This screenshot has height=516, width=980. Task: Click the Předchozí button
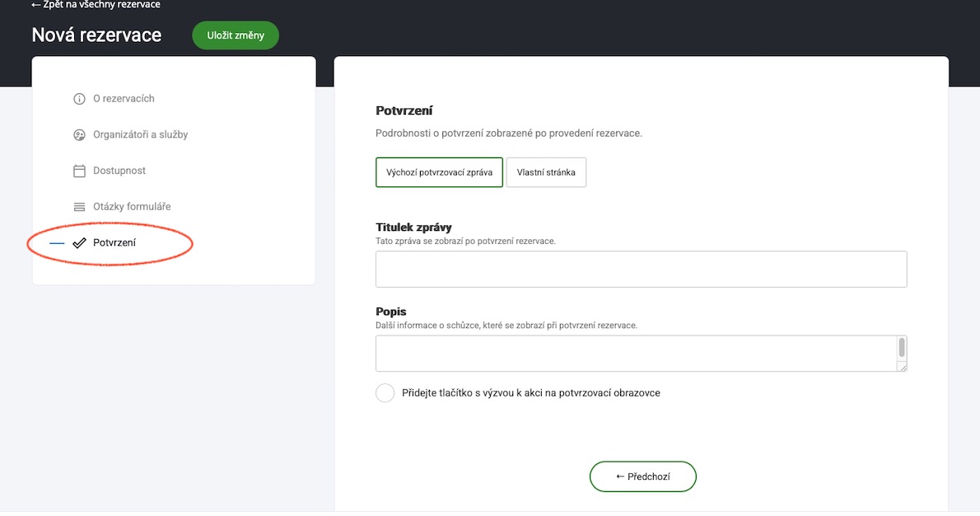(642, 476)
